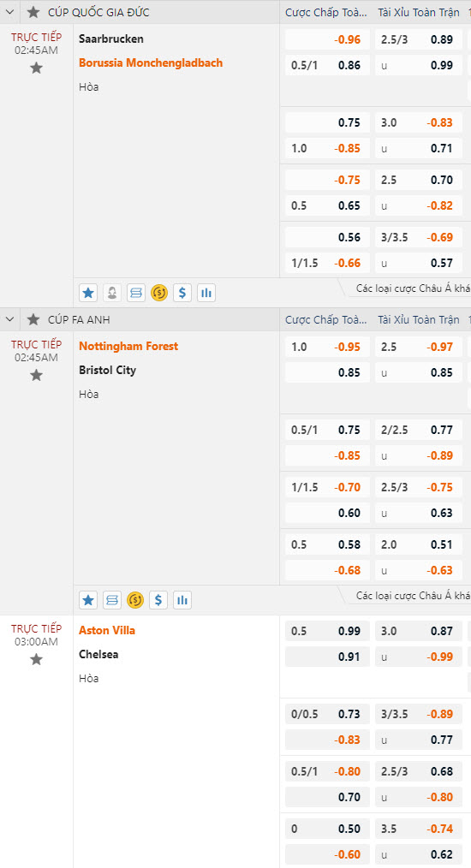This screenshot has height=868, width=471.
Task: Click blue star icon under Saarbrucken match
Action: [88, 293]
